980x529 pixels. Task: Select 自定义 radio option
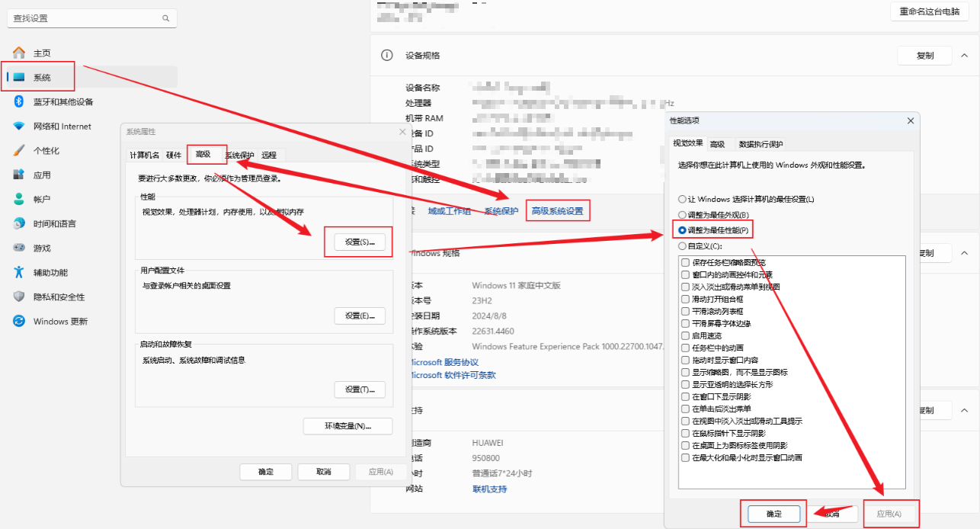pos(682,246)
